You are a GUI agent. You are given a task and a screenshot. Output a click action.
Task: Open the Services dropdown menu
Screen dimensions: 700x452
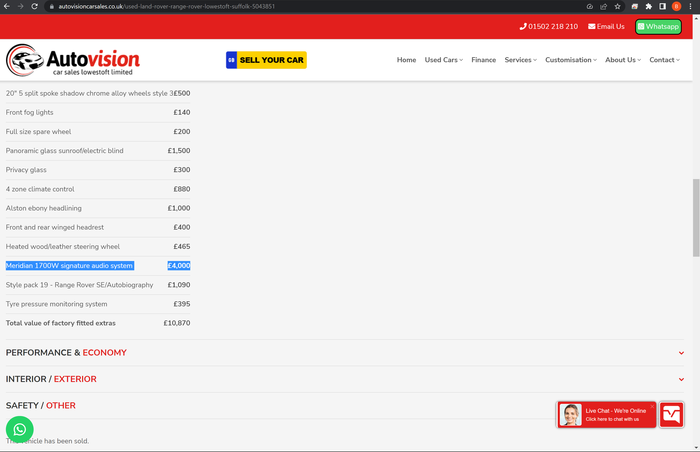521,60
